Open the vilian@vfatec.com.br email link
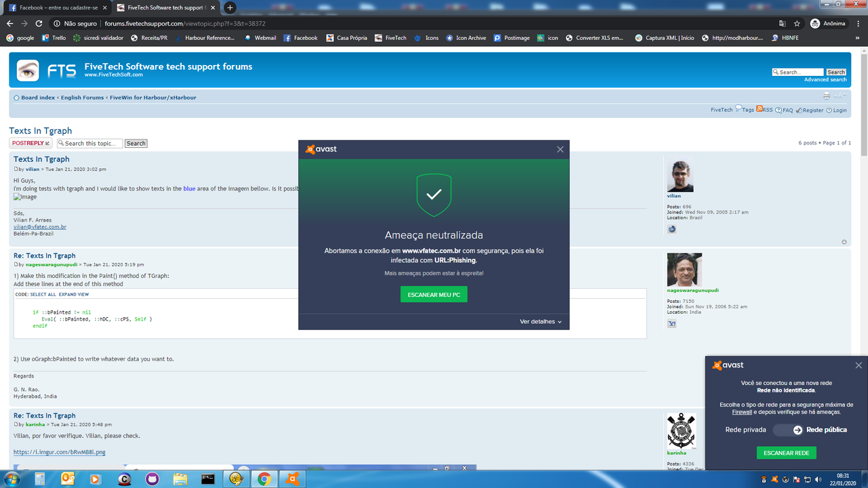The width and height of the screenshot is (868, 488). click(x=40, y=226)
